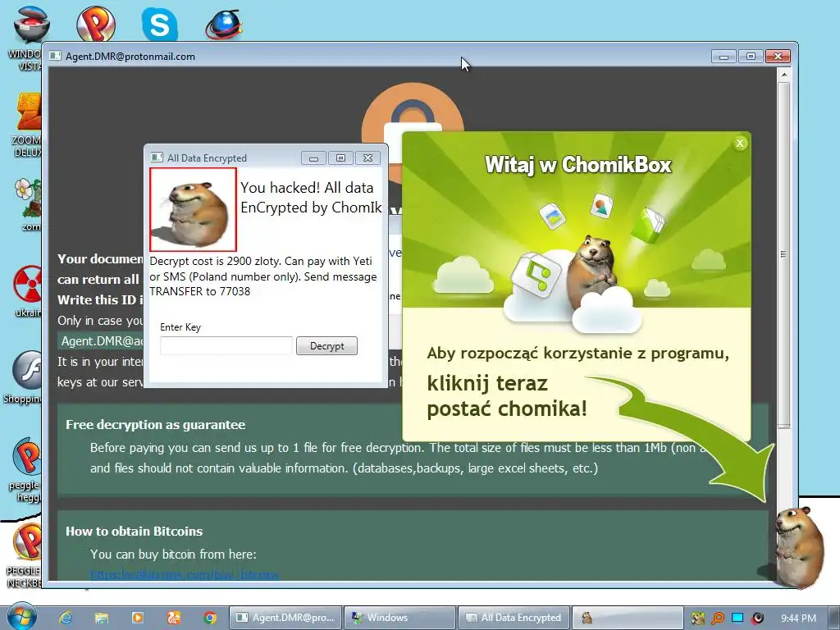Click the round red tray icon
This screenshot has height=630, width=840.
coord(757,619)
